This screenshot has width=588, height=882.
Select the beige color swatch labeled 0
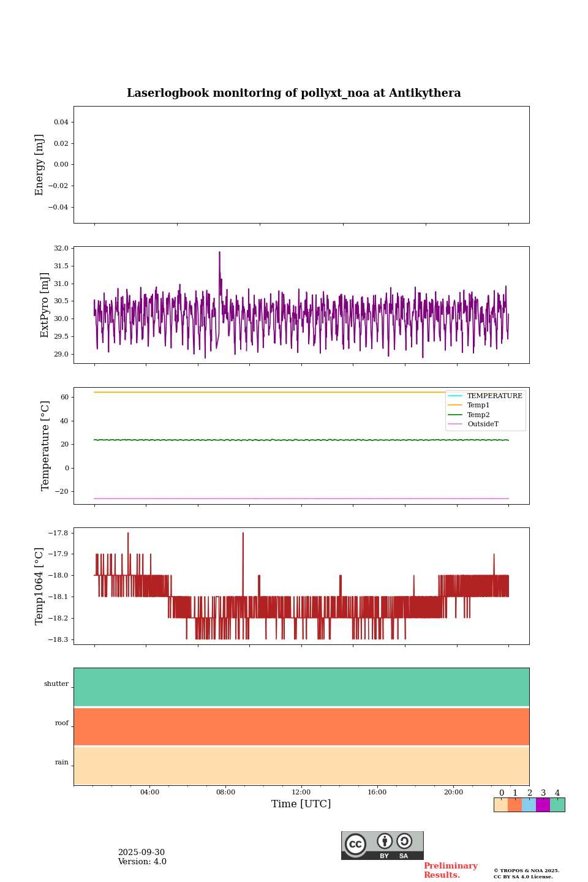click(x=500, y=805)
